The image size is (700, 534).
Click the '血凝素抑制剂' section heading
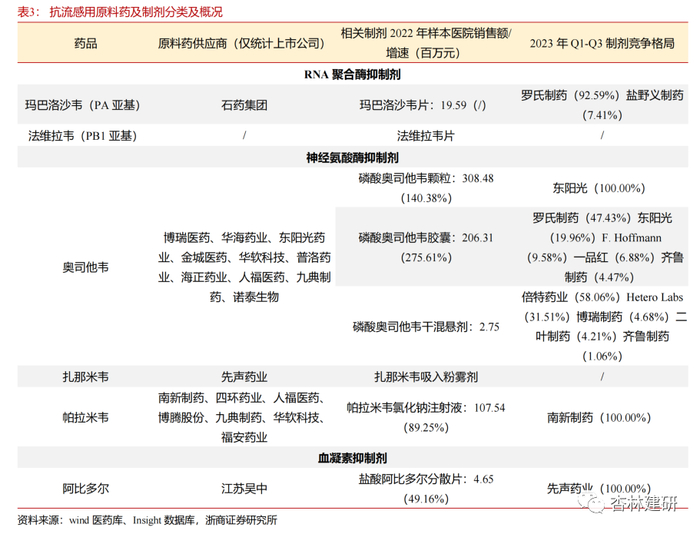click(x=352, y=458)
